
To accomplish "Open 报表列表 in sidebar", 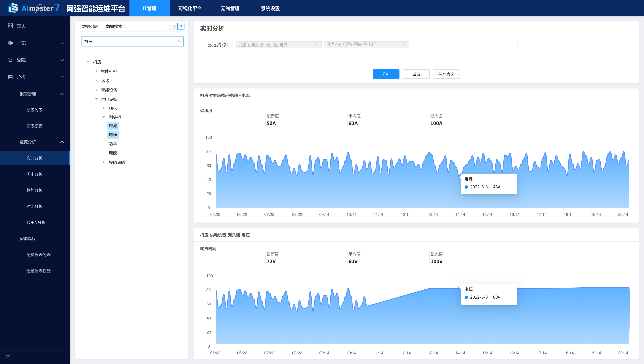I will click(35, 110).
